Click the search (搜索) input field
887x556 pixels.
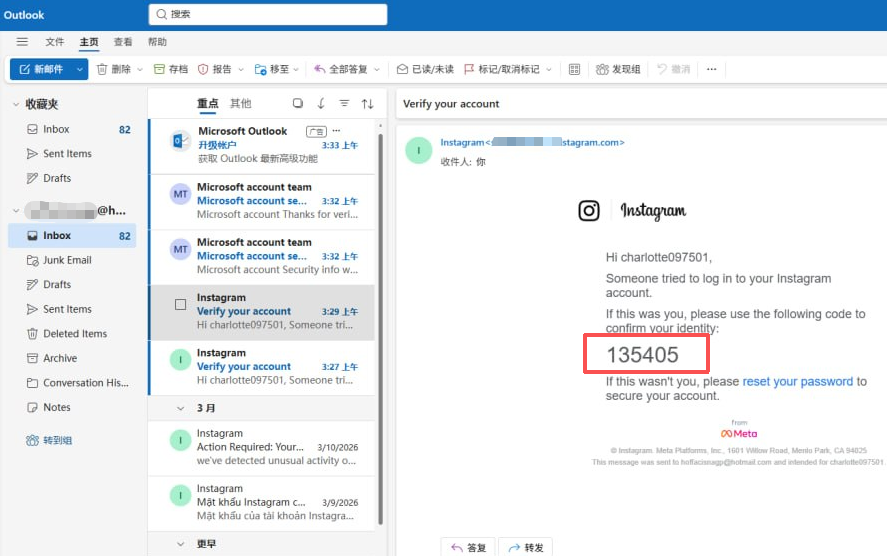click(x=268, y=14)
